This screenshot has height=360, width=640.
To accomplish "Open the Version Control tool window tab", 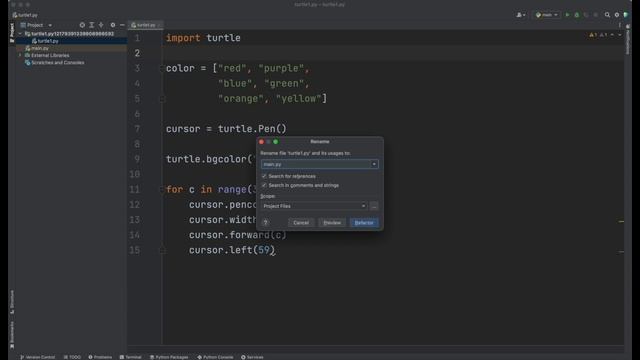I will [38, 357].
